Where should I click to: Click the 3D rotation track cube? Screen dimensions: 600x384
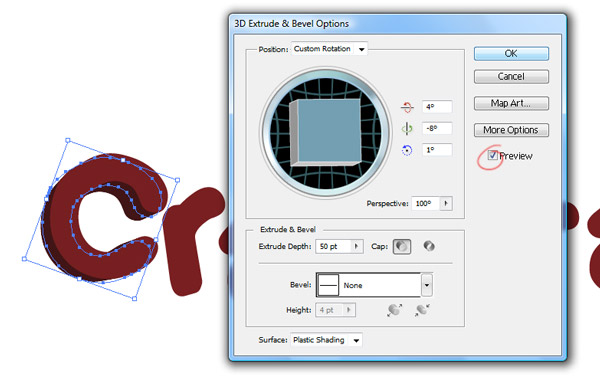click(326, 132)
